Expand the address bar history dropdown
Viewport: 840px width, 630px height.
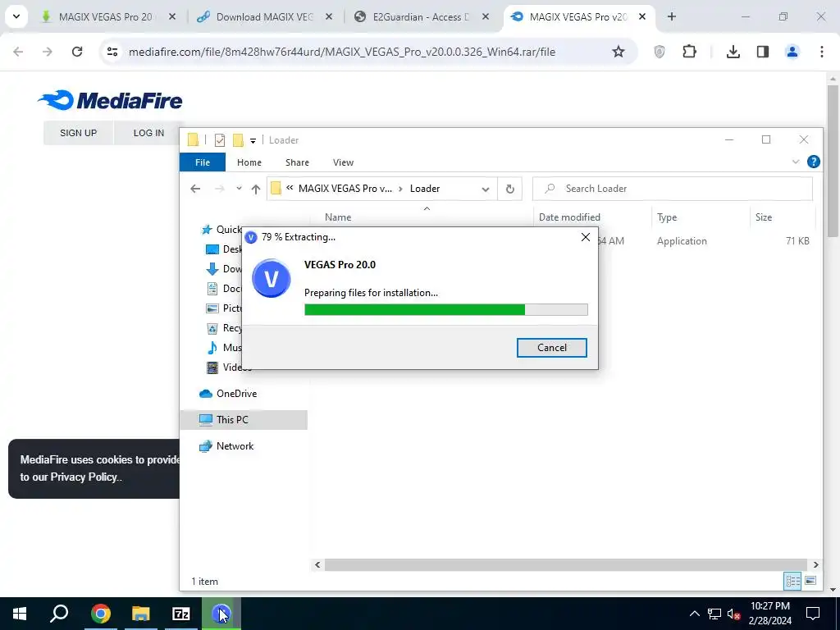tap(486, 189)
